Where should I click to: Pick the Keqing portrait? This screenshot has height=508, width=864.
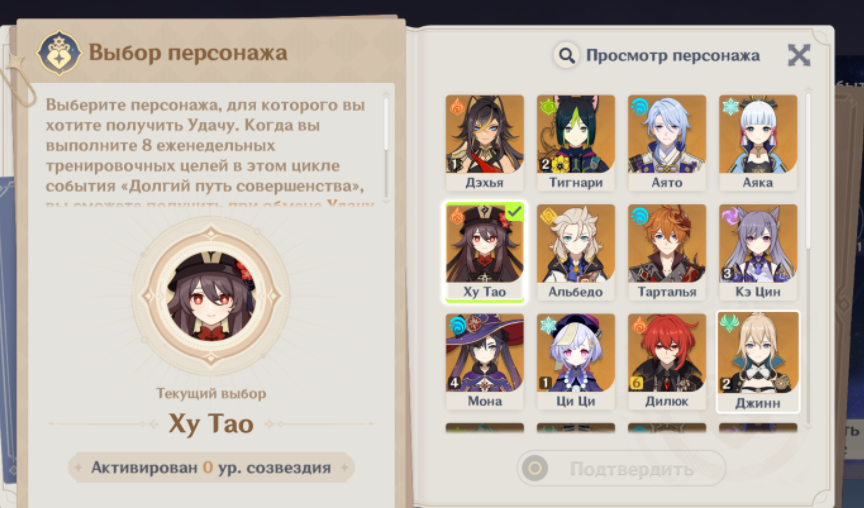point(758,252)
